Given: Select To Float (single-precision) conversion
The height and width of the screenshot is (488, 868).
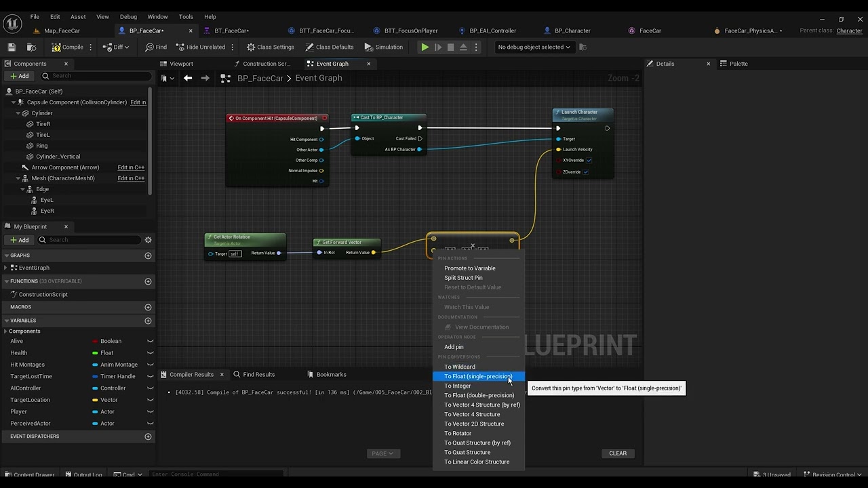Looking at the screenshot, I should [x=479, y=377].
